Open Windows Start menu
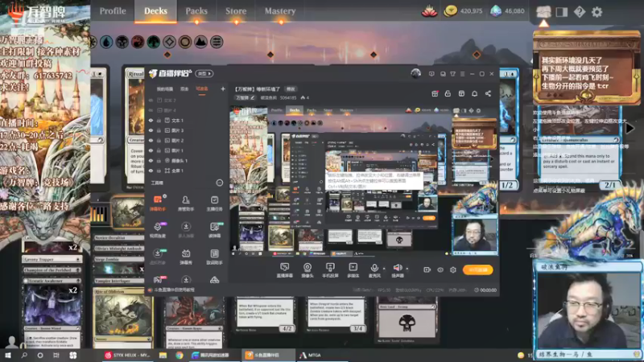 point(8,356)
